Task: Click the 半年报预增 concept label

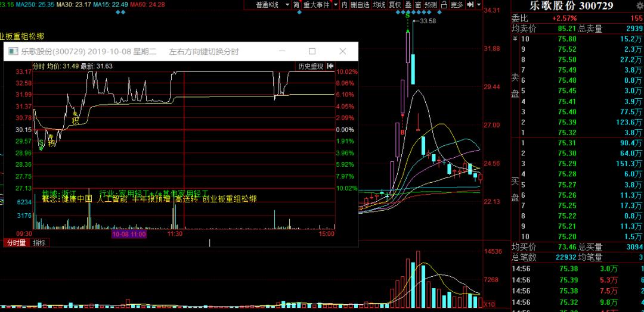Action: tap(151, 199)
